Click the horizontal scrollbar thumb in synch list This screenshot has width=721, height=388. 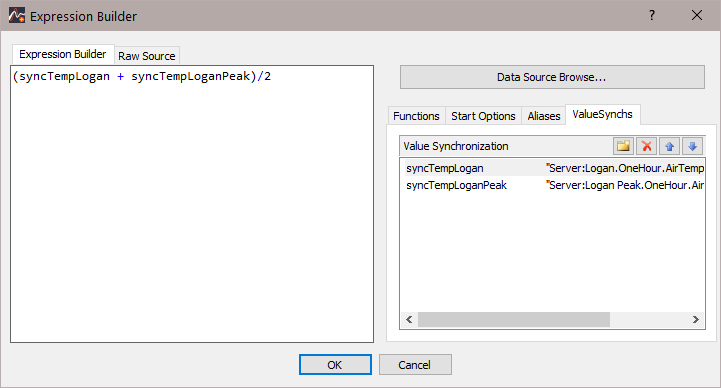tap(514, 319)
